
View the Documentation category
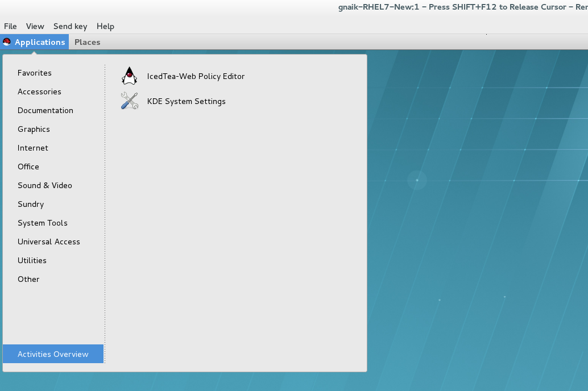[x=45, y=110]
